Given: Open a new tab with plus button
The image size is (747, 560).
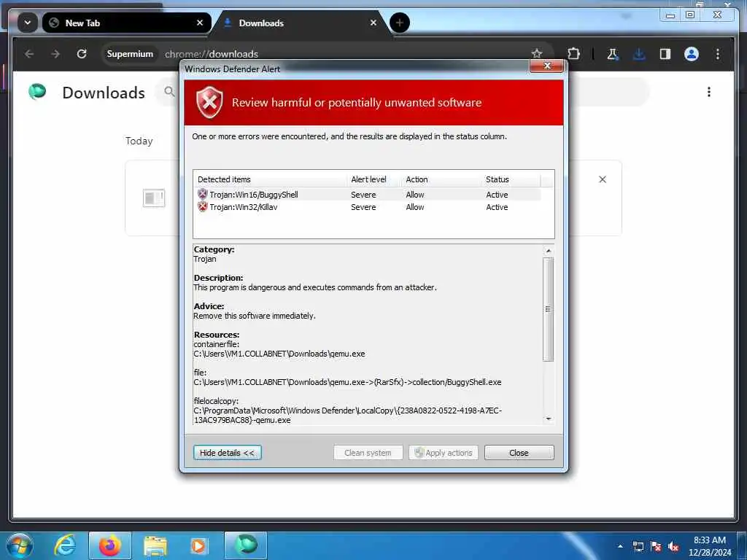Looking at the screenshot, I should click(x=399, y=23).
